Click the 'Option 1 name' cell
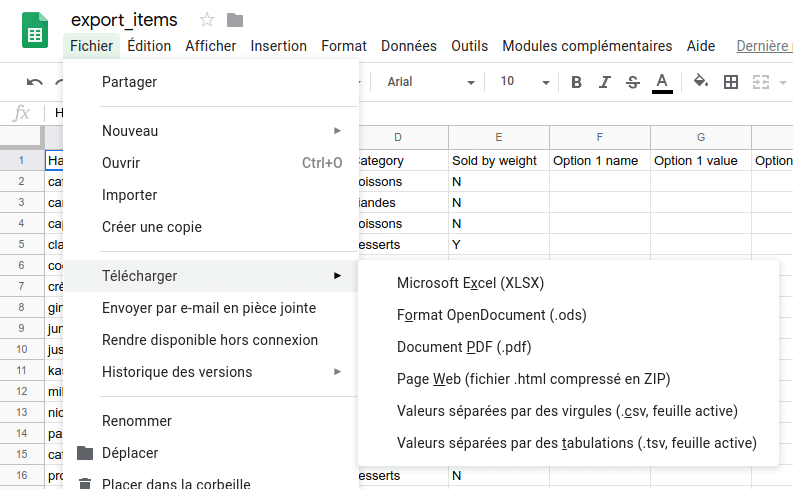Screen dimensions: 793x489 click(600, 160)
